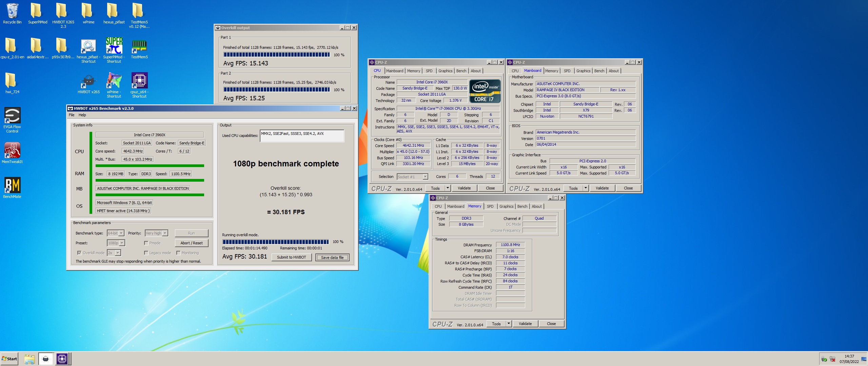This screenshot has height=366, width=868.
Task: Switch to HWBOT x265 taskbar button
Action: (x=46, y=359)
